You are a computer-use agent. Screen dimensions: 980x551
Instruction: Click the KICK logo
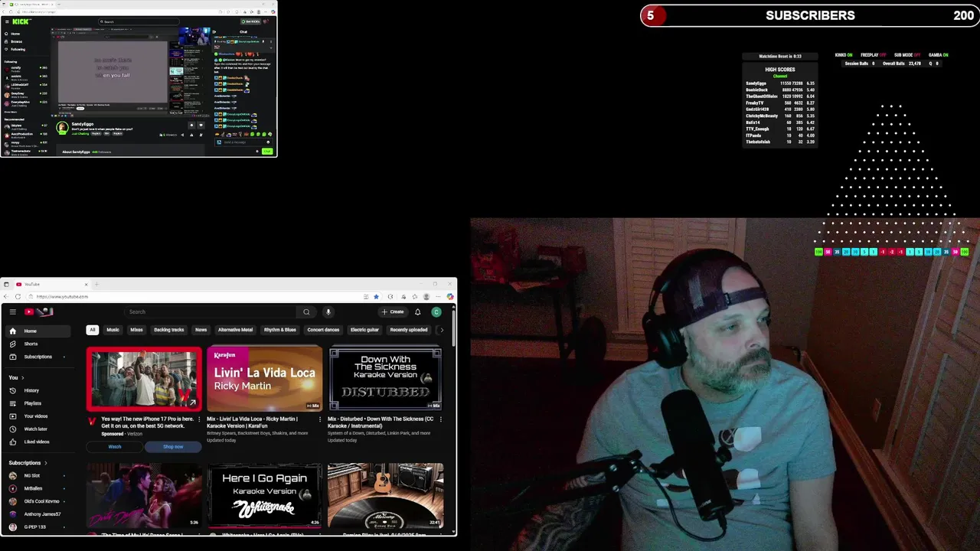[x=21, y=21]
